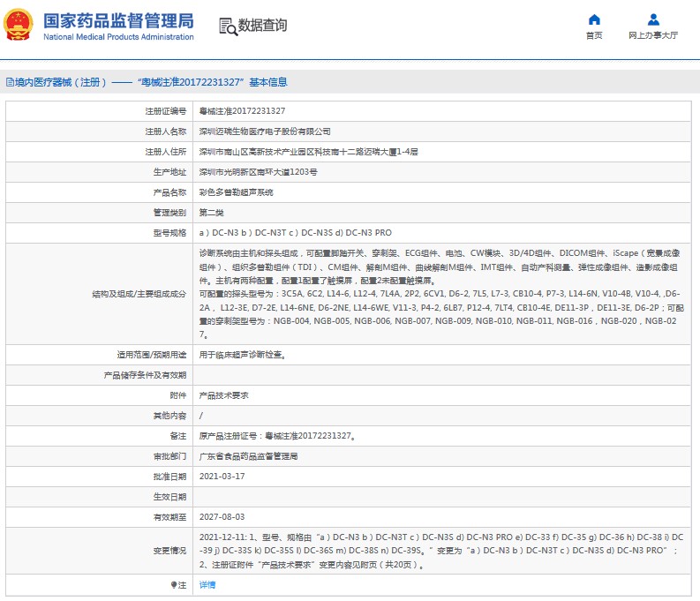Click the 数据查询 heading text

(262, 26)
